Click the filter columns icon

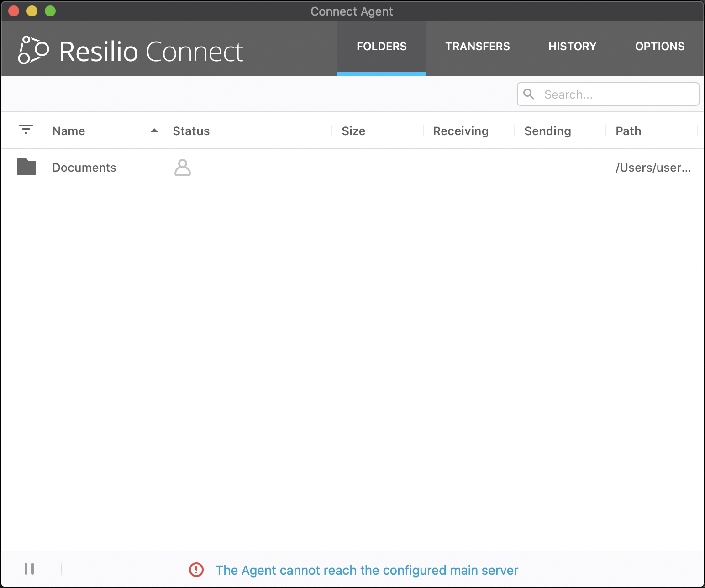click(26, 130)
